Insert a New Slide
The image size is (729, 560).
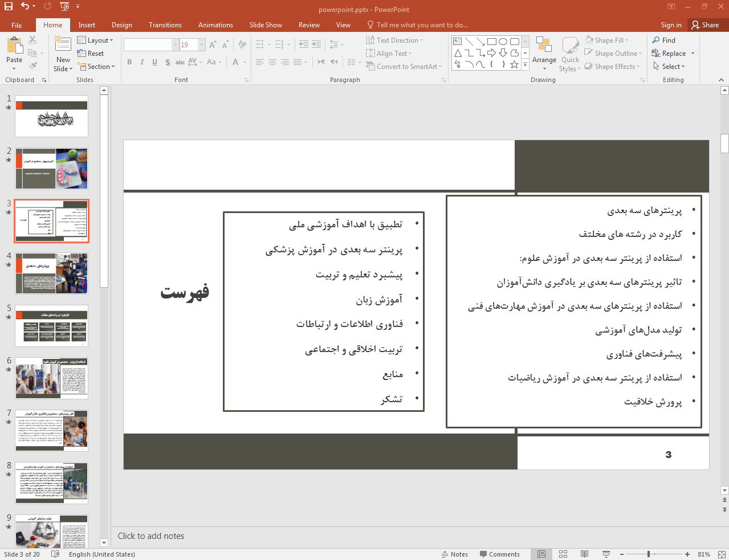pos(63,44)
